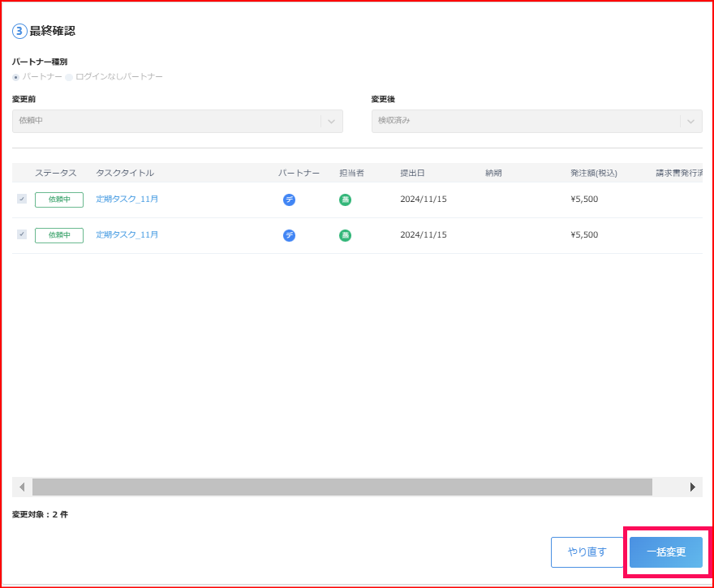Toggle checkbox of first 定期タスク_11月 row

(22, 199)
